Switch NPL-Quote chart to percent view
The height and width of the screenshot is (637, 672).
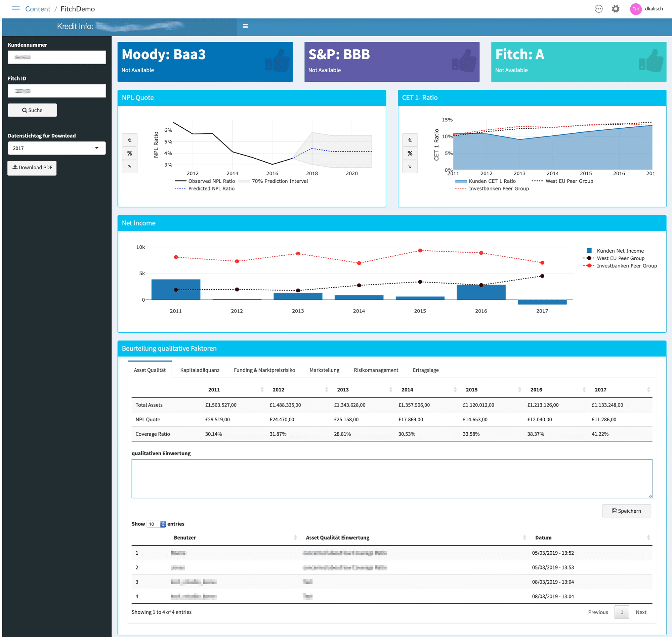click(x=130, y=154)
